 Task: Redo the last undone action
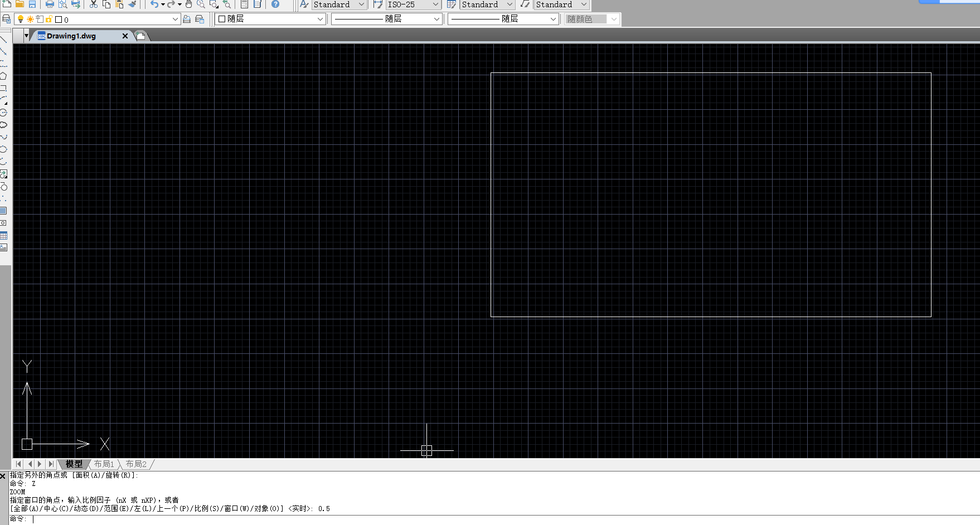171,4
